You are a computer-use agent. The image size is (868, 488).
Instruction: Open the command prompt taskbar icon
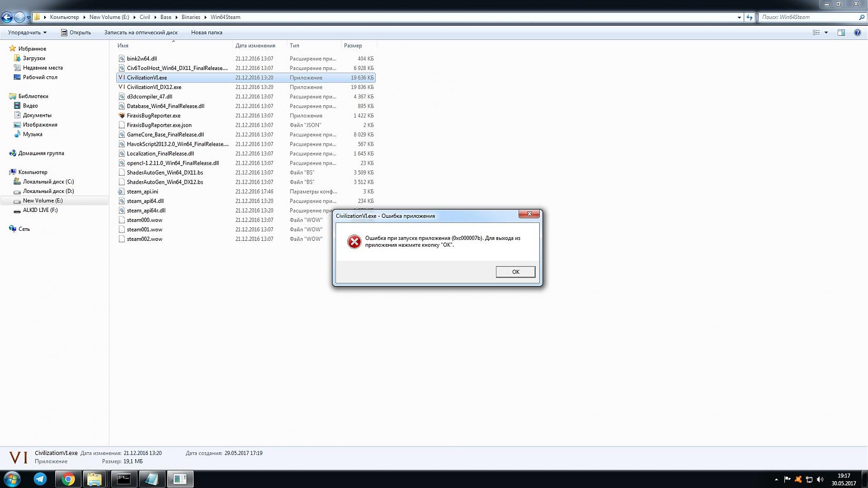[124, 479]
